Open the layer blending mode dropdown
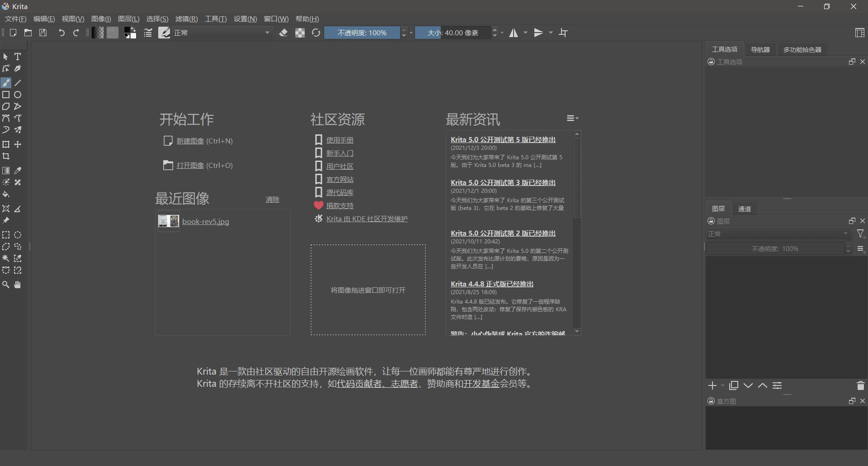Screen dimensions: 868x466 click(x=778, y=233)
